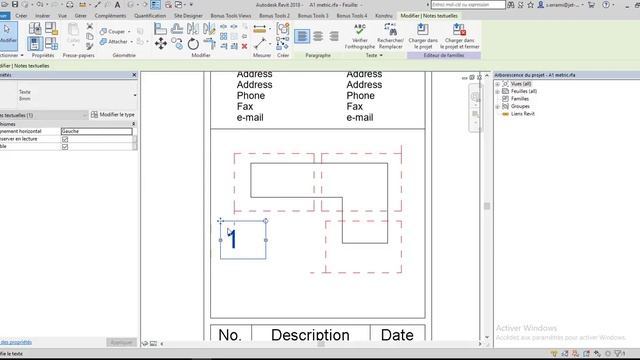Open the Quantification ribbon tab

150,16
